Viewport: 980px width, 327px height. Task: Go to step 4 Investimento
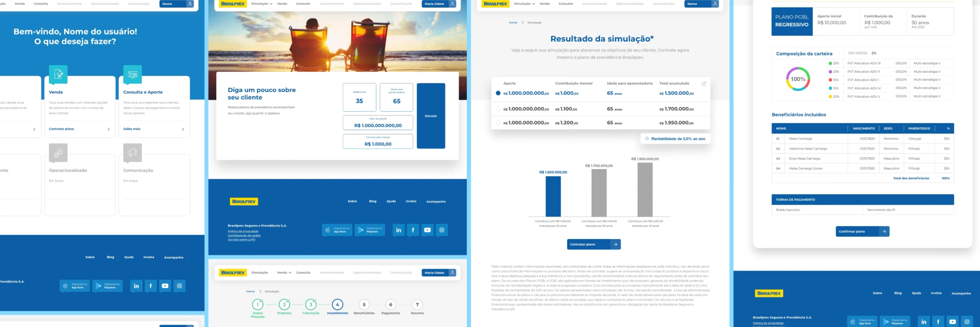[337, 305]
